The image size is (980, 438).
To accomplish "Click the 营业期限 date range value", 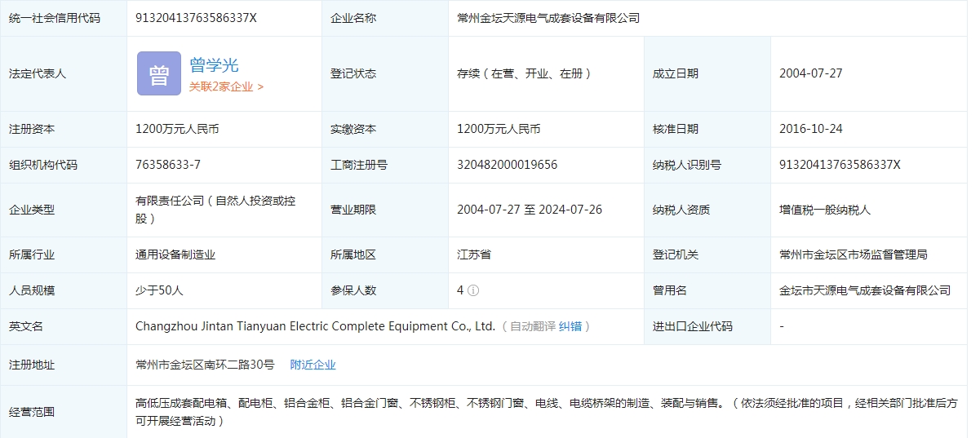I will 529,210.
